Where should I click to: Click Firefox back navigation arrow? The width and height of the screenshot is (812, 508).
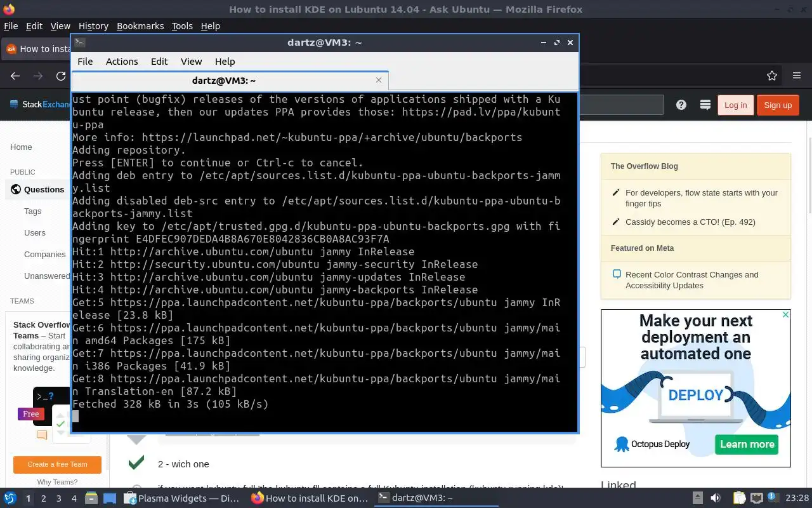pyautogui.click(x=15, y=76)
